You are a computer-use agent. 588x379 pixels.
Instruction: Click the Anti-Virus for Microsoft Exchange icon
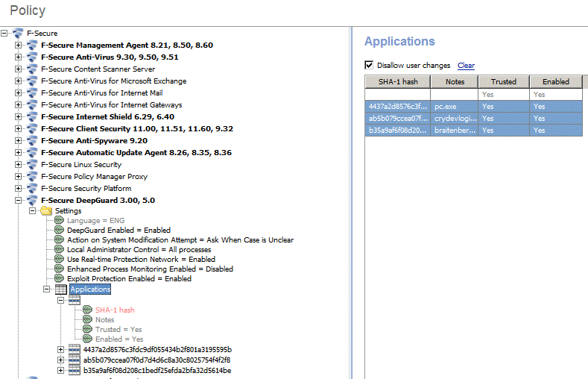(32, 81)
